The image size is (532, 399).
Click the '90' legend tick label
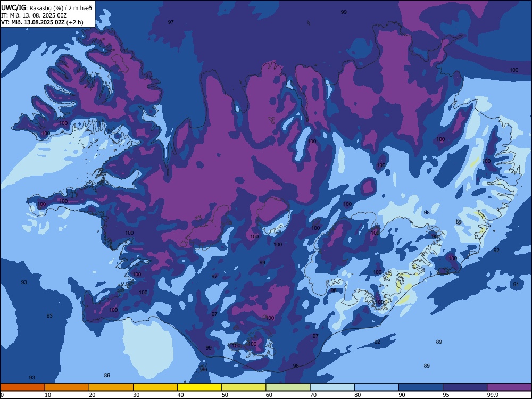pos(402,395)
